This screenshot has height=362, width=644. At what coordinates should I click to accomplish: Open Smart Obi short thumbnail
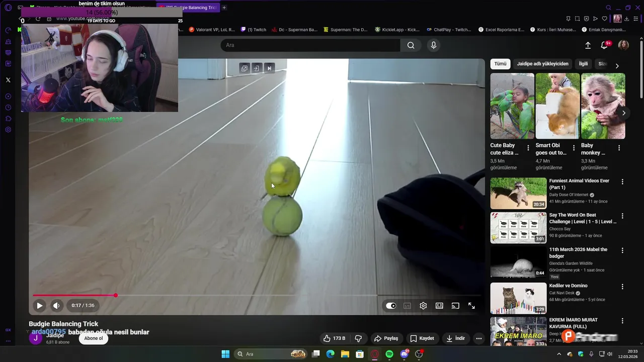tap(557, 106)
